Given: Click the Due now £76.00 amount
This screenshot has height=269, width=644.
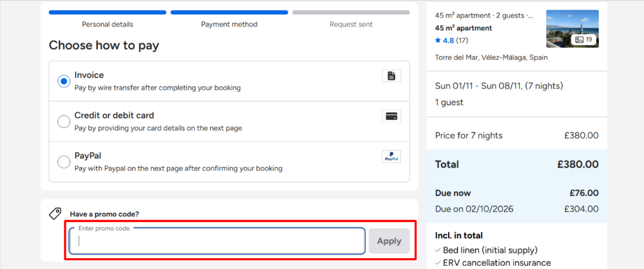Looking at the screenshot, I should point(584,193).
